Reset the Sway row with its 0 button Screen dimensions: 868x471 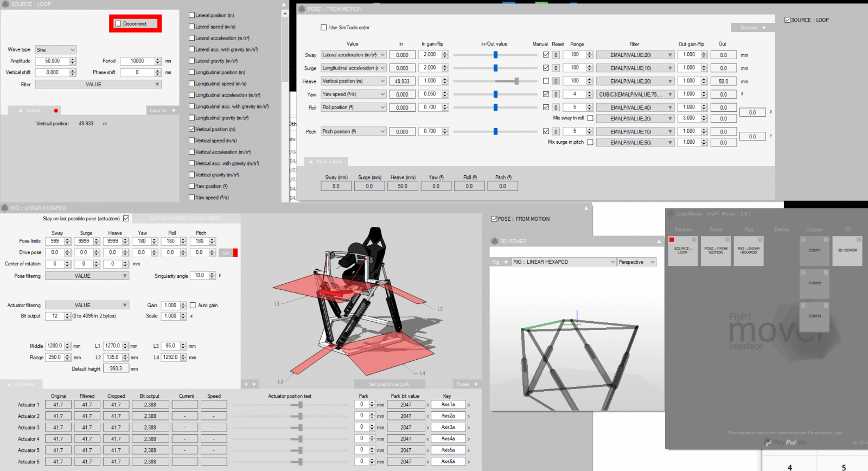click(x=556, y=55)
